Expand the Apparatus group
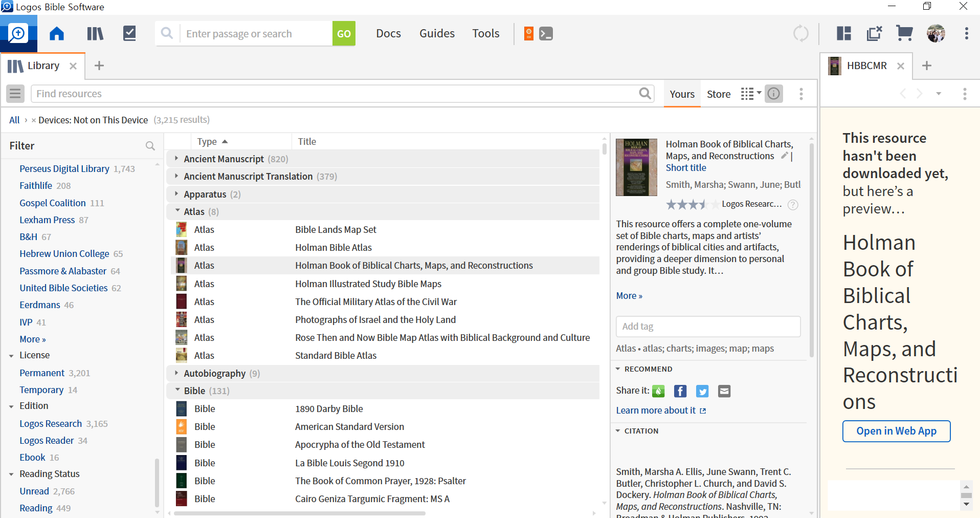 click(176, 194)
